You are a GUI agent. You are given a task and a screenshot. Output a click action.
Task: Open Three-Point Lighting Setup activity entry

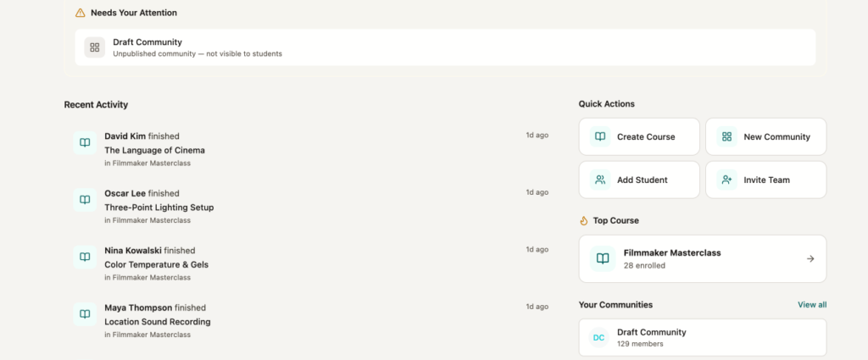click(159, 208)
